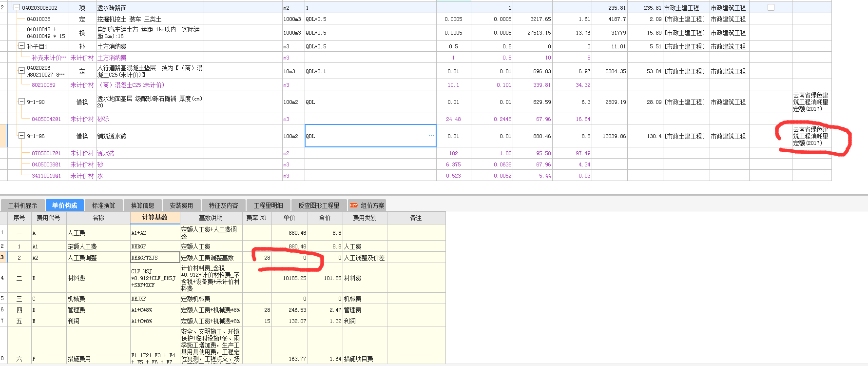This screenshot has width=868, height=366.
Task: Click the 10185.25 unit price of 材料费
Action: click(294, 278)
